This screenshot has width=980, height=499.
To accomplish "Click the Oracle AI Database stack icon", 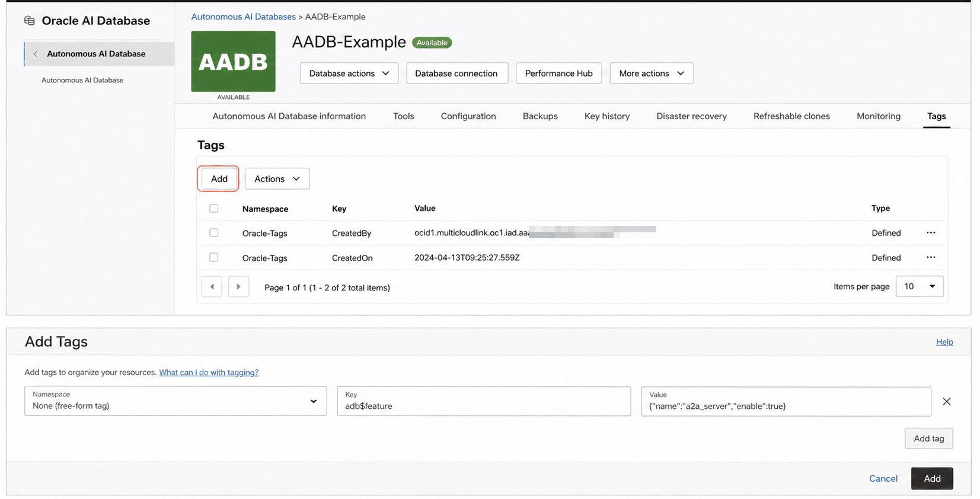I will coord(29,21).
